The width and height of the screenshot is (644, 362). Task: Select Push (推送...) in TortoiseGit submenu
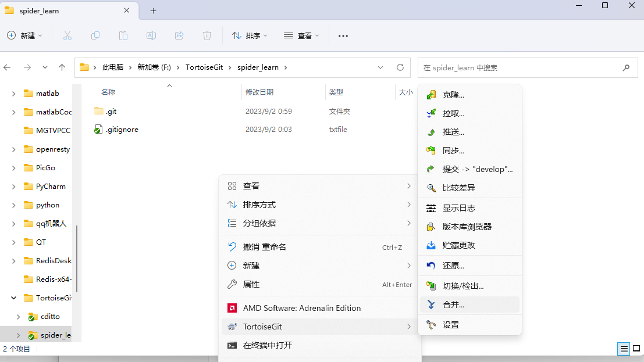coord(469,132)
